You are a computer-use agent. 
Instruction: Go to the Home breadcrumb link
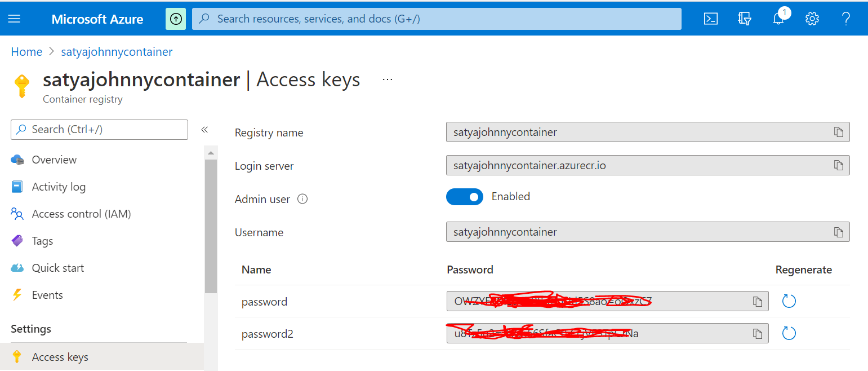coord(26,52)
